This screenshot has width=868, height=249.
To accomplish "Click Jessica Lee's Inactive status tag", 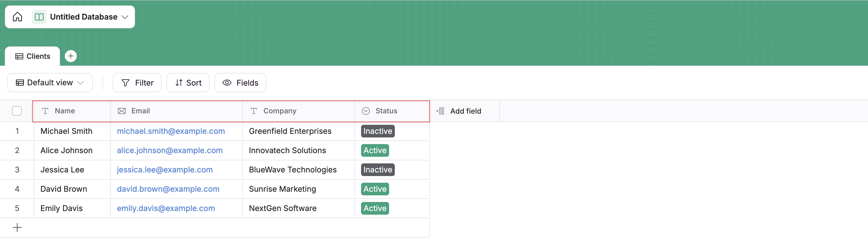I will (x=378, y=169).
